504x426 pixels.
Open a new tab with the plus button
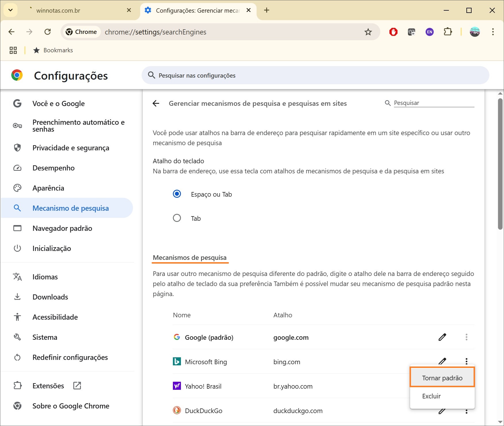(x=267, y=10)
